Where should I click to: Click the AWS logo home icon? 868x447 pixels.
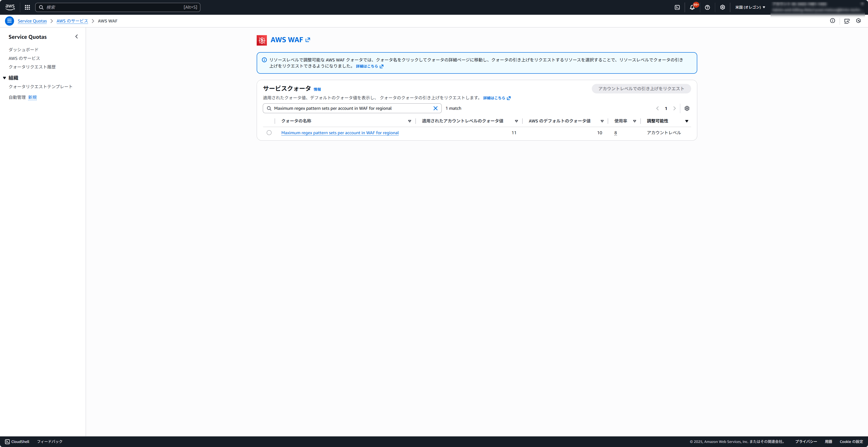[10, 7]
